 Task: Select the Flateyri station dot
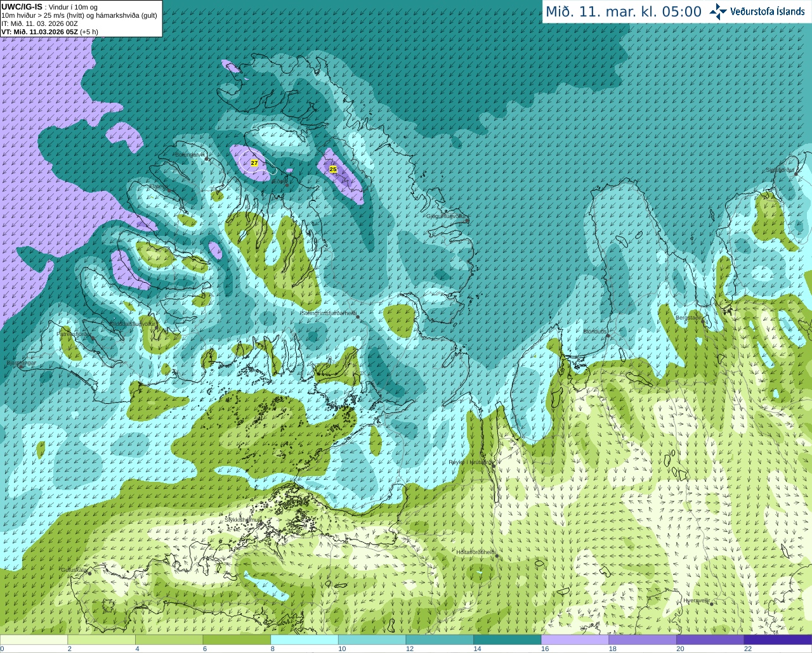click(x=169, y=190)
